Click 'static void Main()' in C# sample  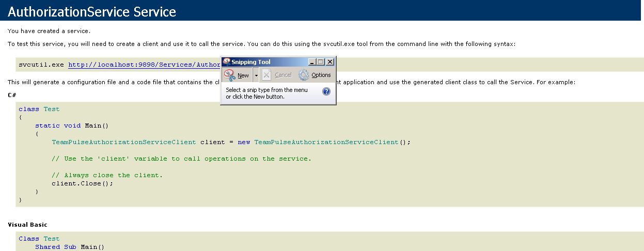pyautogui.click(x=72, y=126)
